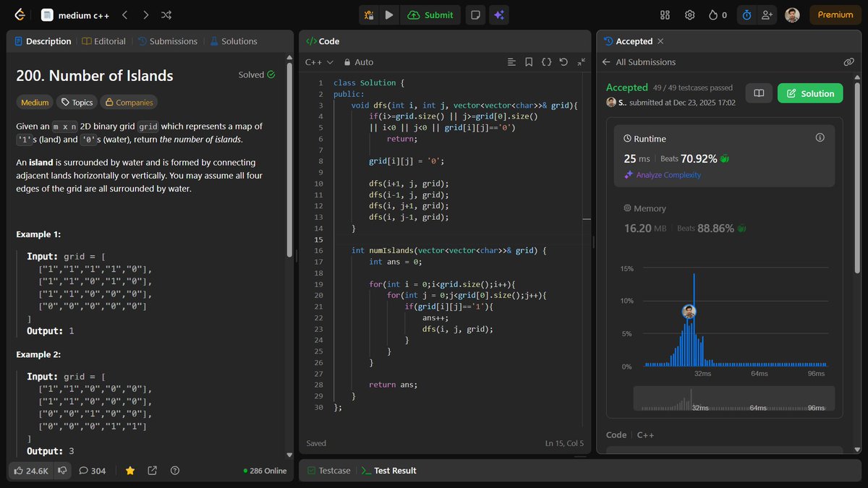Viewport: 868px width, 488px height.
Task: Click the Test Result panel label
Action: [x=394, y=470]
